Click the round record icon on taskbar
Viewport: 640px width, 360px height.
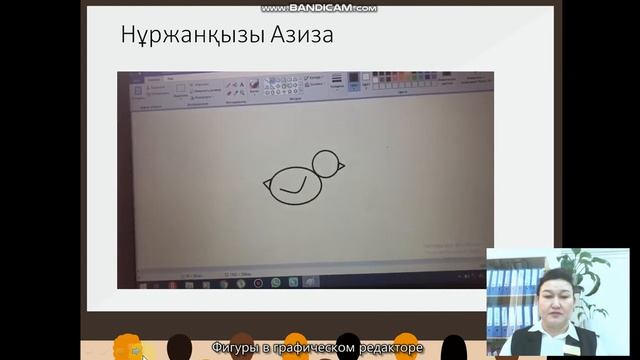coord(258,283)
